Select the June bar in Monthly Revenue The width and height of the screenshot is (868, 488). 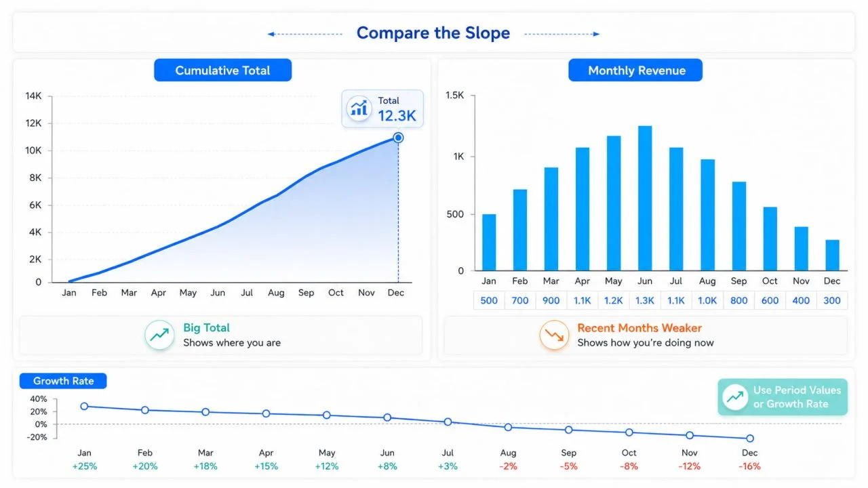(645, 198)
